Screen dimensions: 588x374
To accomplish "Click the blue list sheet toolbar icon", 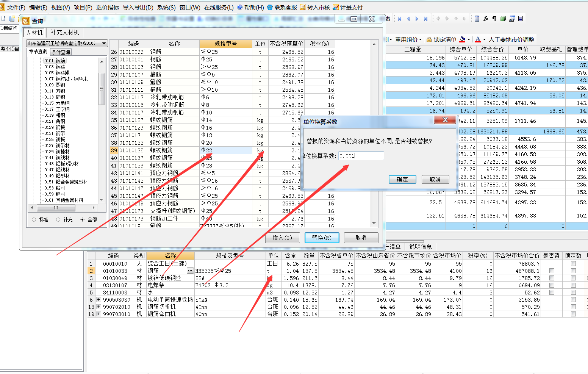I will click(x=521, y=19).
